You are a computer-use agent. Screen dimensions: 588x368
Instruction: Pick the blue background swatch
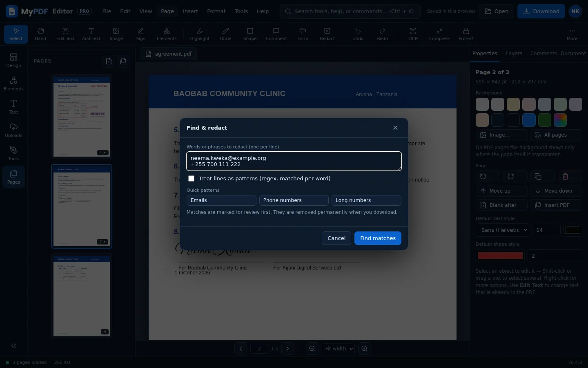(529, 120)
